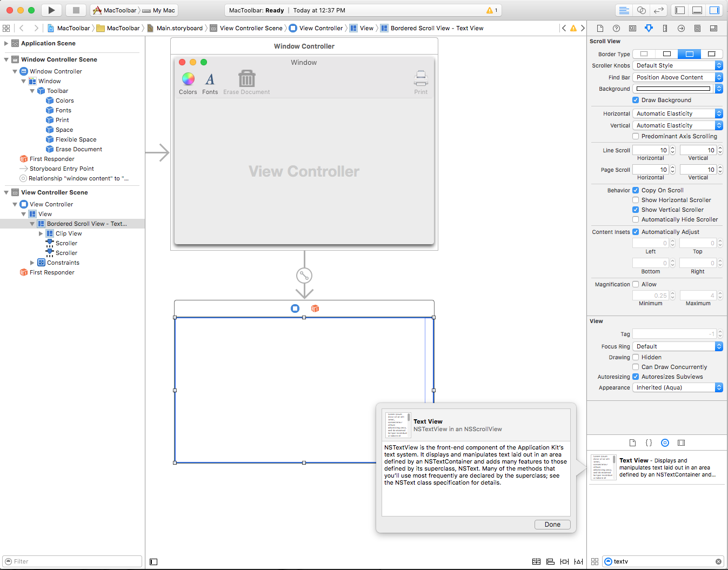The image size is (728, 570).
Task: Enable Predominant Axis Scrolling
Action: 636,136
